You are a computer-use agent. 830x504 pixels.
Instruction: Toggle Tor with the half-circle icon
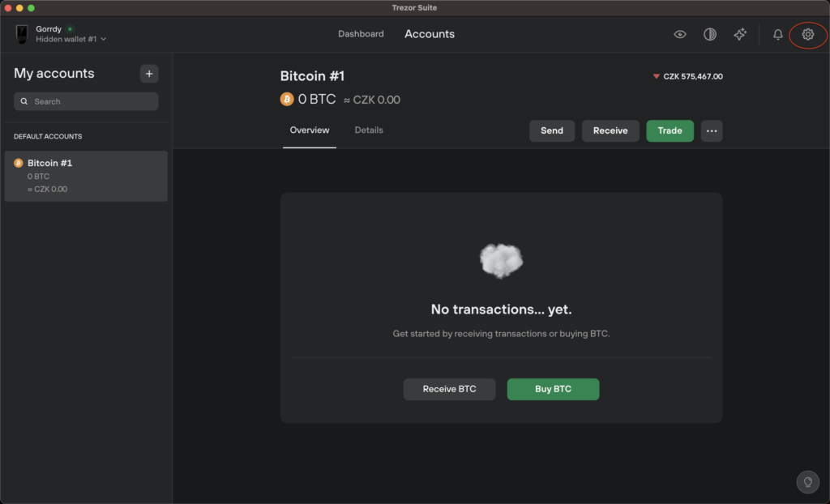pyautogui.click(x=710, y=34)
